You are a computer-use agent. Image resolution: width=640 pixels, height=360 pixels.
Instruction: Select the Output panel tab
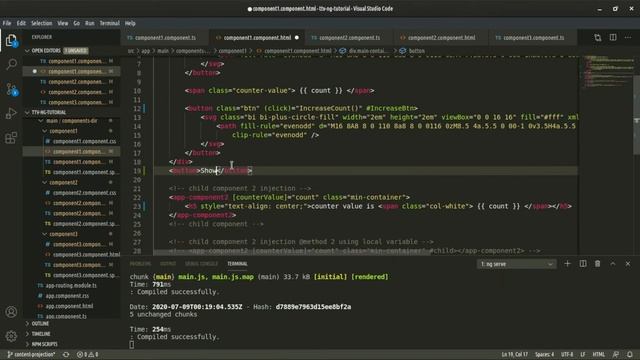coord(168,264)
